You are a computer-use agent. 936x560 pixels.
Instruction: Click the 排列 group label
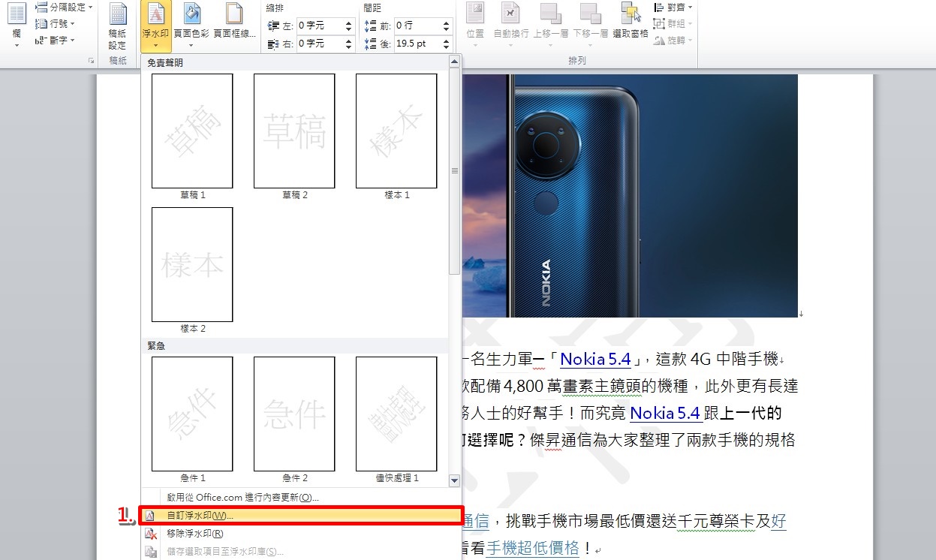pyautogui.click(x=577, y=60)
